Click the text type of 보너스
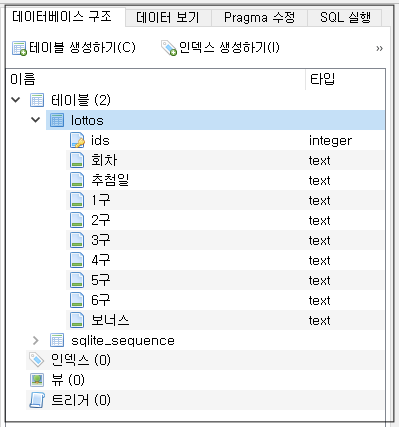 click(x=319, y=321)
